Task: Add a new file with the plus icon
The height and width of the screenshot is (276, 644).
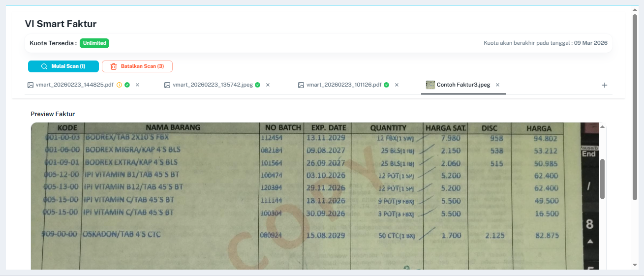Action: (x=605, y=85)
